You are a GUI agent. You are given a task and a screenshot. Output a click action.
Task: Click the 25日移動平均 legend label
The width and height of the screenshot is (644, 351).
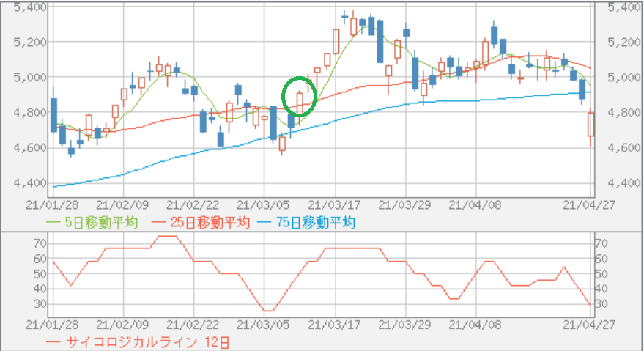[x=210, y=223]
